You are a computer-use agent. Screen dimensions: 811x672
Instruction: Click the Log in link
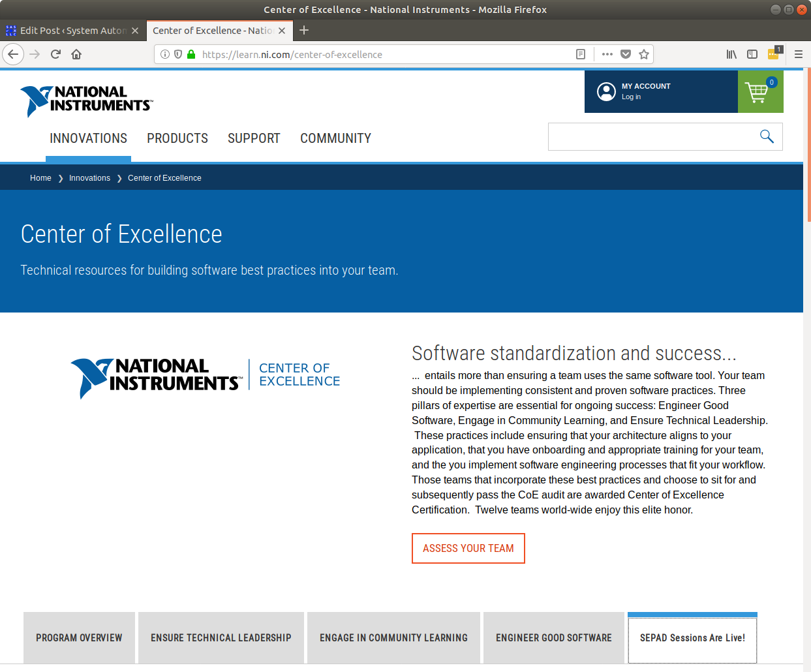pyautogui.click(x=631, y=97)
